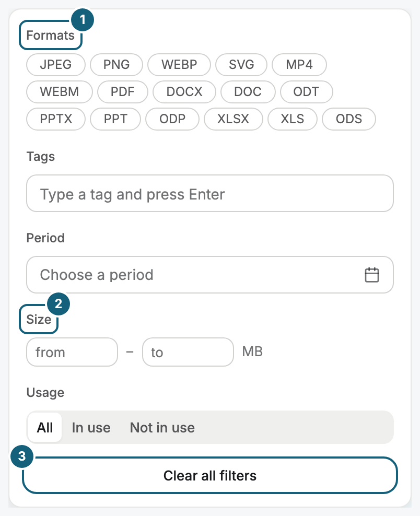The width and height of the screenshot is (420, 516).
Task: Click Clear all filters button
Action: click(210, 475)
